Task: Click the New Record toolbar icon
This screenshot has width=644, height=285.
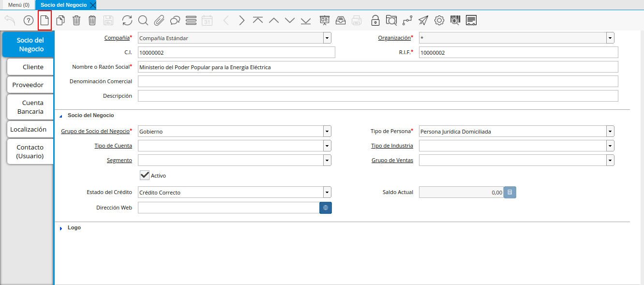Action: click(x=45, y=20)
